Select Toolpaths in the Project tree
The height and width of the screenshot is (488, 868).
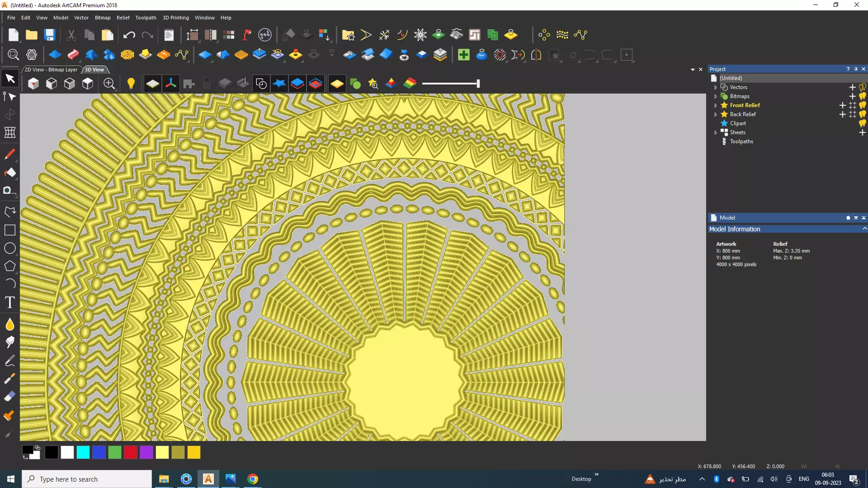[x=741, y=141]
